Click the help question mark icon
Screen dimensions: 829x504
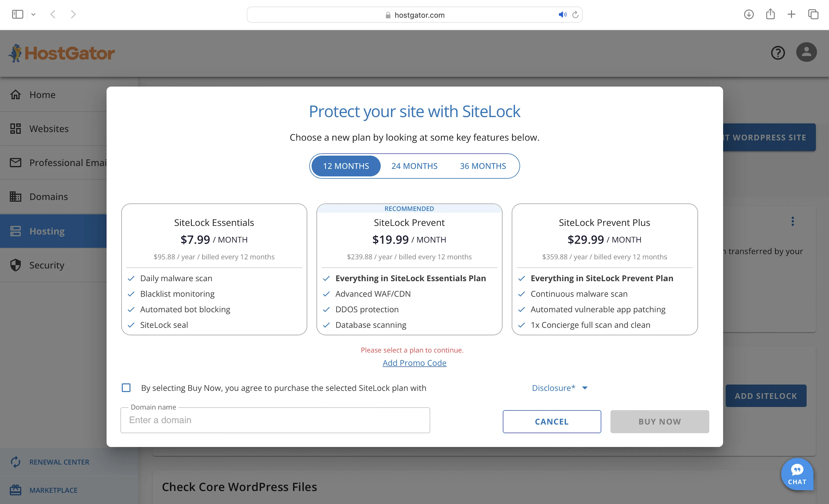coord(778,53)
